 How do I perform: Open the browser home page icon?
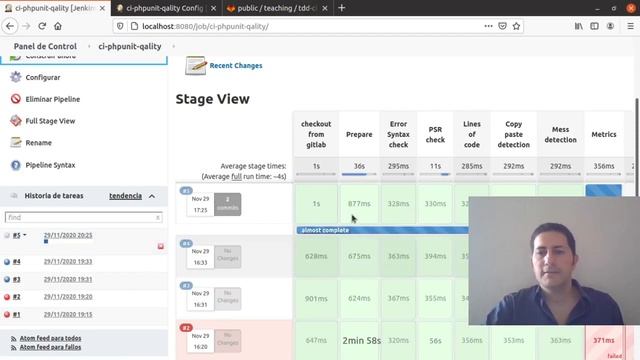(58, 26)
